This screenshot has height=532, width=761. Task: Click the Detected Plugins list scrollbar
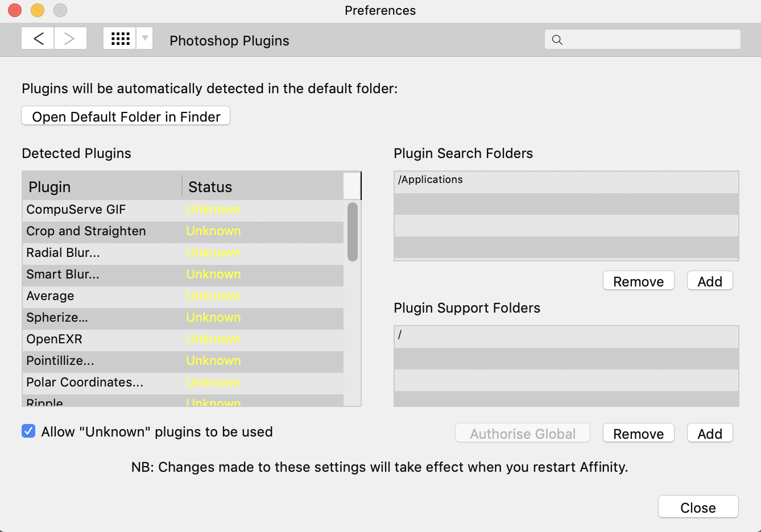pos(353,232)
